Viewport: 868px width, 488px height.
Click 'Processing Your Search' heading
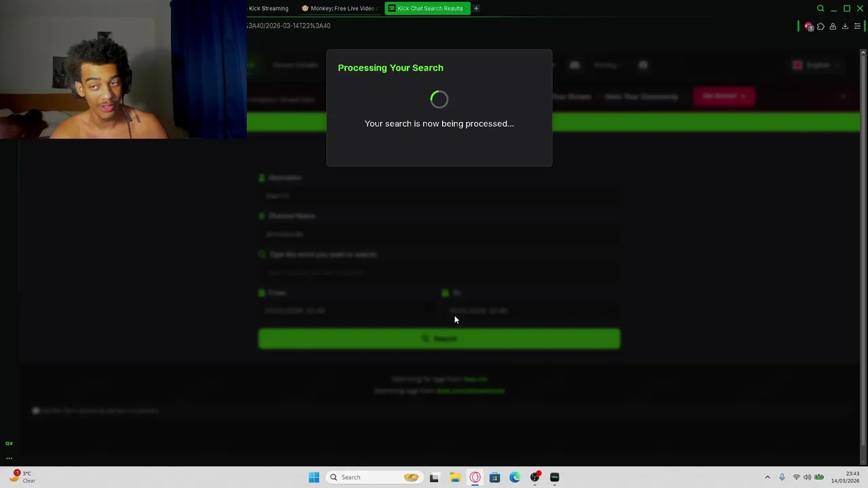(x=391, y=68)
